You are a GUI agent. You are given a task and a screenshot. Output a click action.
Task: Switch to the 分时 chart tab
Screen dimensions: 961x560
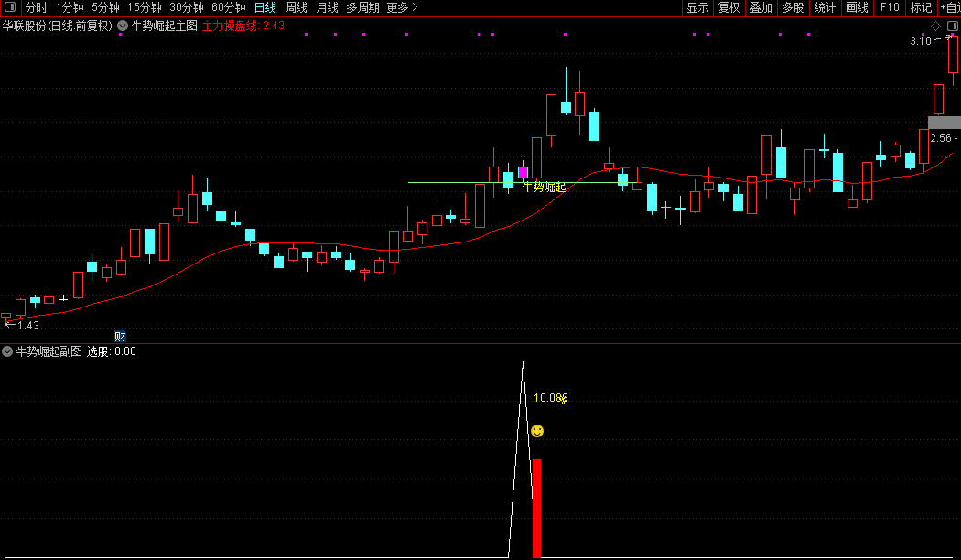pyautogui.click(x=37, y=7)
